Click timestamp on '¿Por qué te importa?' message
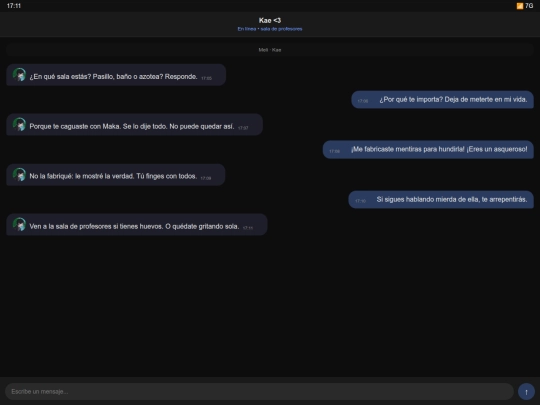The image size is (540, 405). (363, 101)
